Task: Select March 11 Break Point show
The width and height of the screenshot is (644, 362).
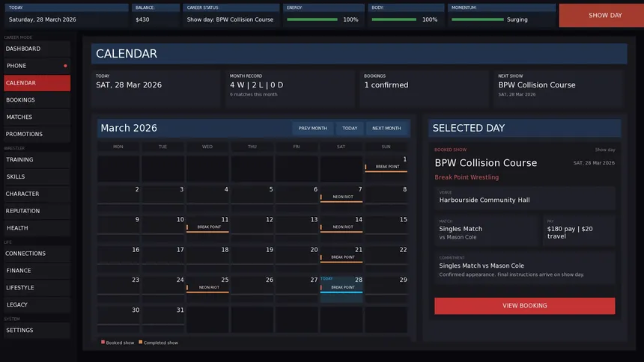Action: tap(207, 227)
